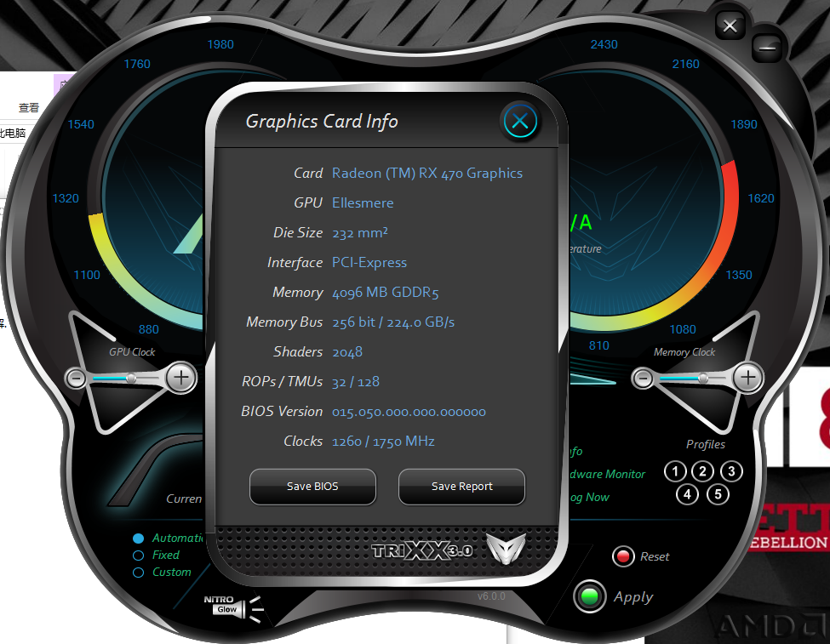
Task: Click the Sapphire logo in dialog footer
Action: 507,548
